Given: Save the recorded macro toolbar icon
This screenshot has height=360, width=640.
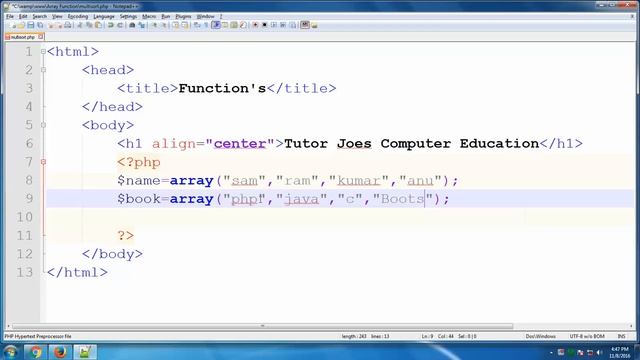Looking at the screenshot, I should click(x=293, y=25).
